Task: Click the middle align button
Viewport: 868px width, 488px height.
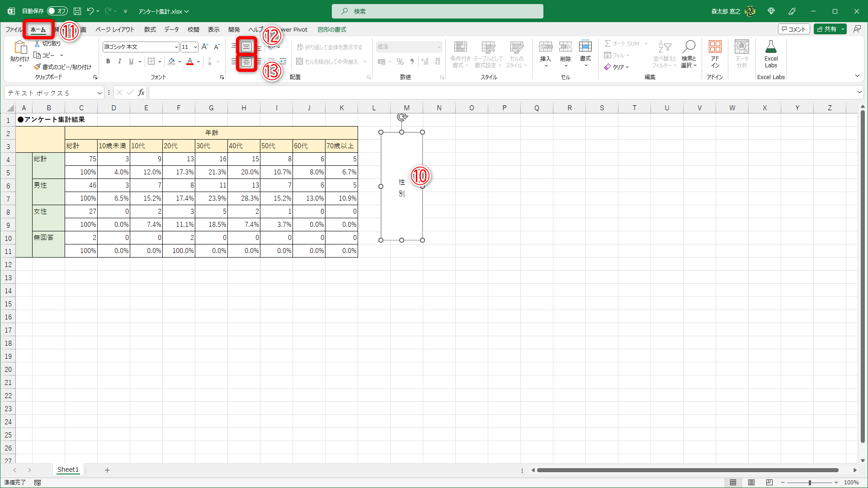Action: click(x=246, y=47)
